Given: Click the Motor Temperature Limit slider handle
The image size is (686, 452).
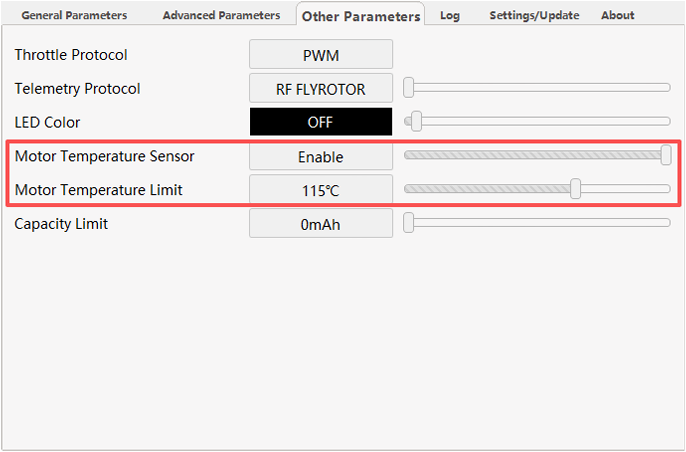Looking at the screenshot, I should (x=576, y=189).
